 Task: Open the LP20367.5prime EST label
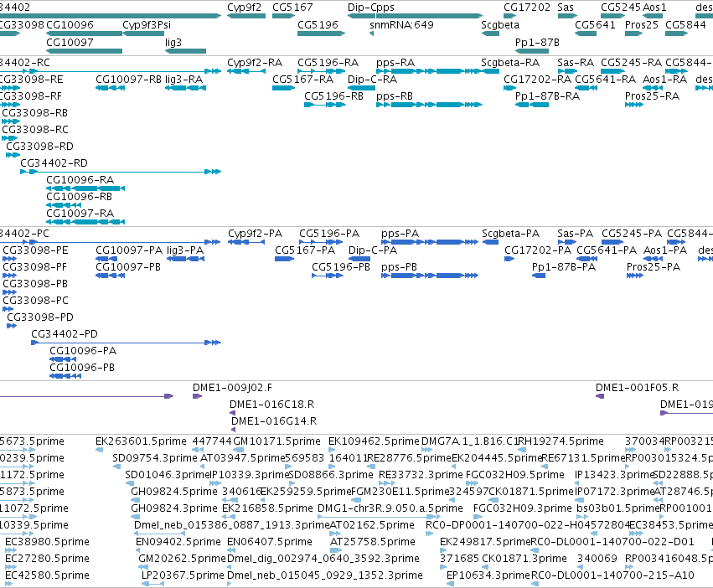[183, 575]
